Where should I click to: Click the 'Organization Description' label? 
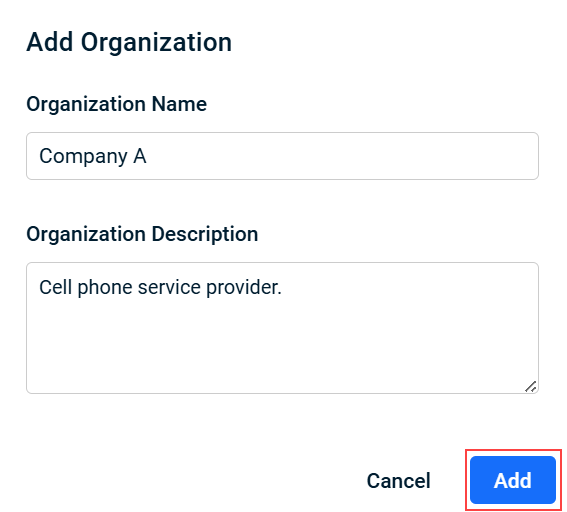point(142,234)
